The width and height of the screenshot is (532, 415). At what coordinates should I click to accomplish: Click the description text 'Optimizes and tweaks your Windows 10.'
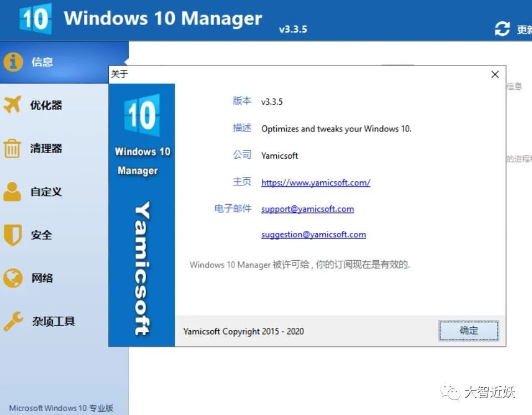[336, 129]
